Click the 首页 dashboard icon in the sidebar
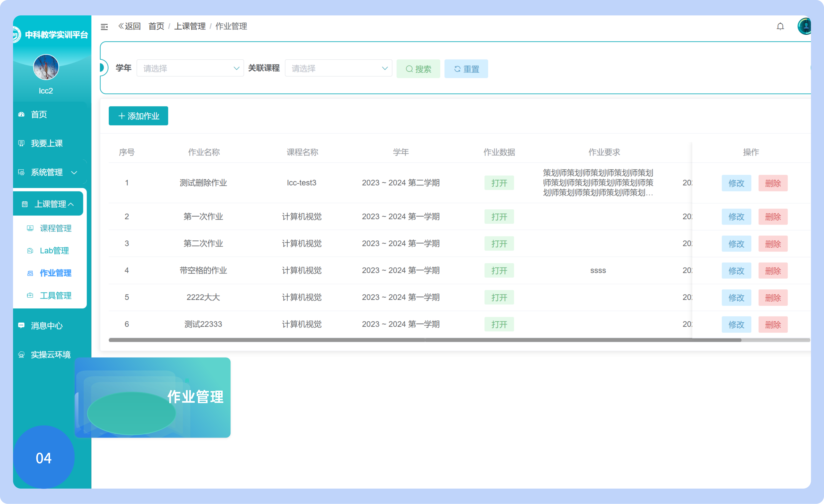The image size is (824, 504). coord(21,114)
